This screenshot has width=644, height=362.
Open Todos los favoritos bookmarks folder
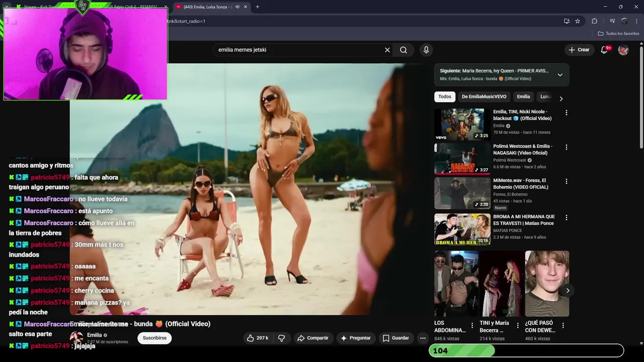(619, 34)
